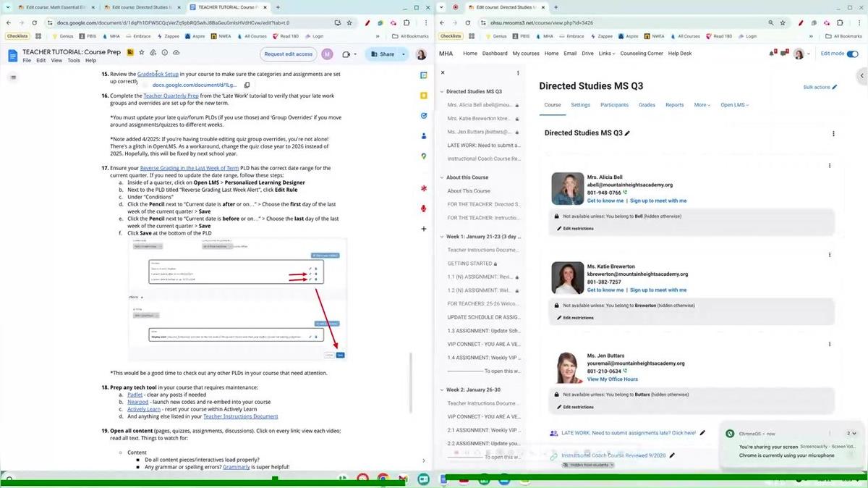868x488 pixels.
Task: Open View menu in Google Docs
Action: (x=57, y=61)
